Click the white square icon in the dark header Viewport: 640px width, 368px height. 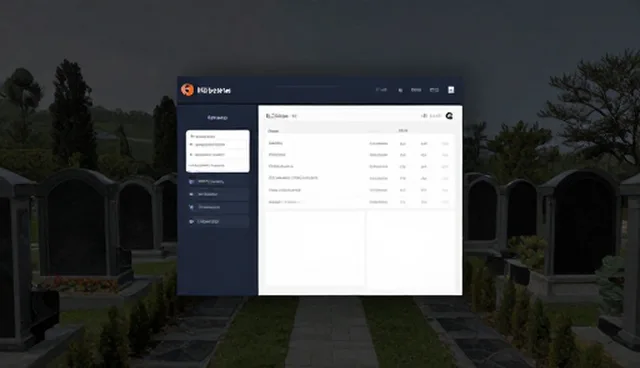[x=451, y=90]
